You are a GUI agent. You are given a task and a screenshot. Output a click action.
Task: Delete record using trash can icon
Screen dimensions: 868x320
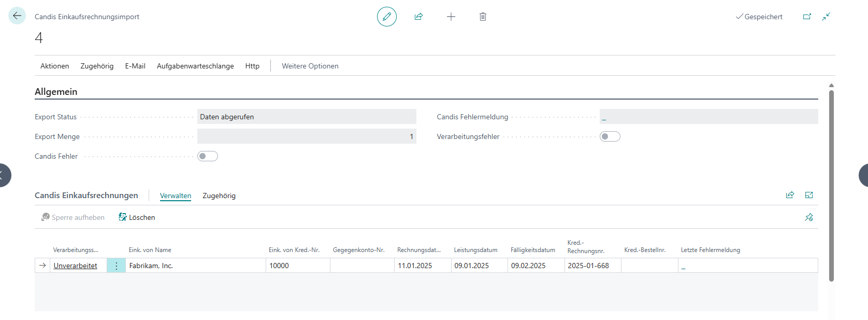(x=483, y=17)
